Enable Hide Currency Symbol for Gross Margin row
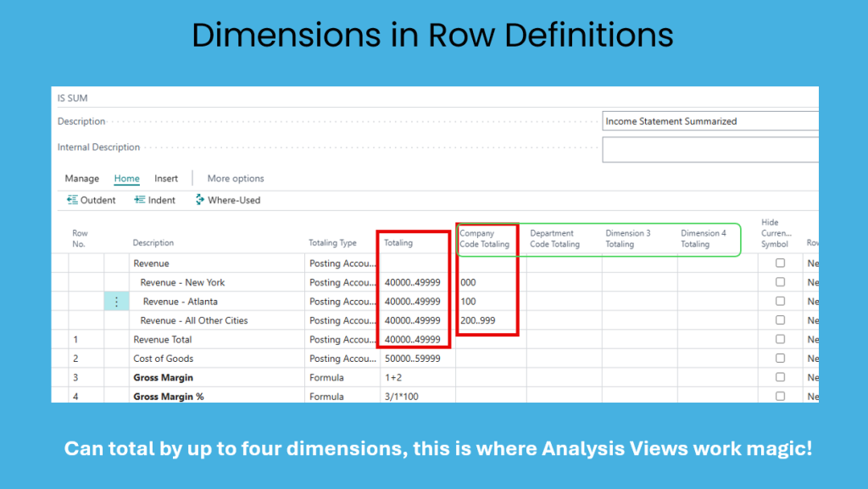This screenshot has width=868, height=489. [x=780, y=377]
